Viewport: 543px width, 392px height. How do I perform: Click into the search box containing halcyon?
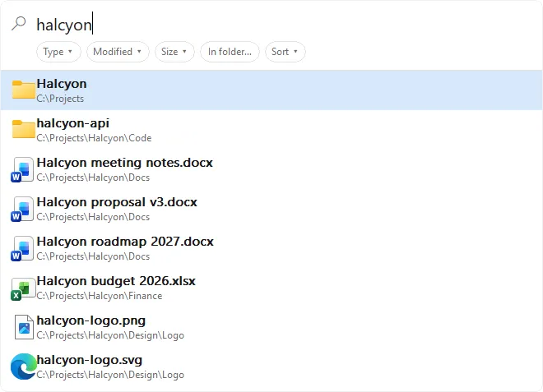284,25
